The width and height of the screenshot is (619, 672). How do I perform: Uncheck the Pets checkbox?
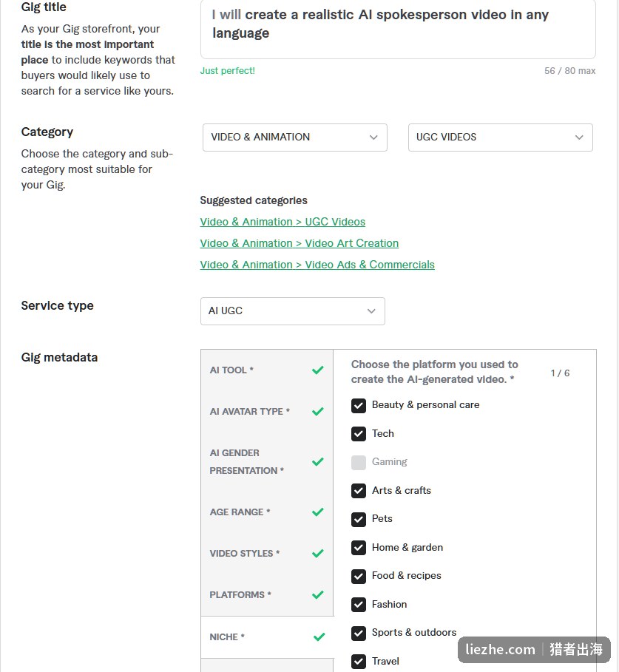point(359,519)
